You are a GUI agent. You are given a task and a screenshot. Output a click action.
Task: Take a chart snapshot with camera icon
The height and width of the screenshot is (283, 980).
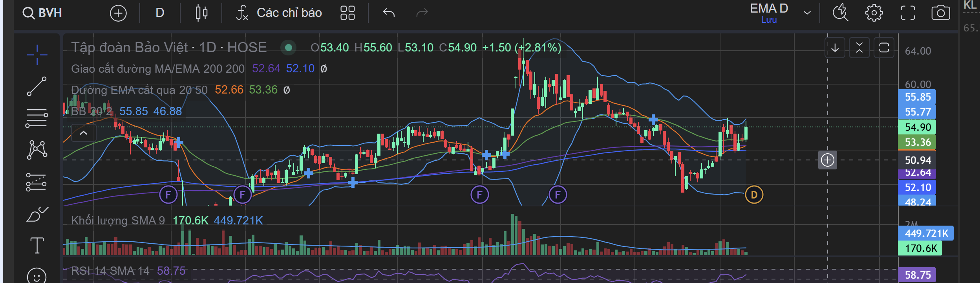tap(941, 13)
